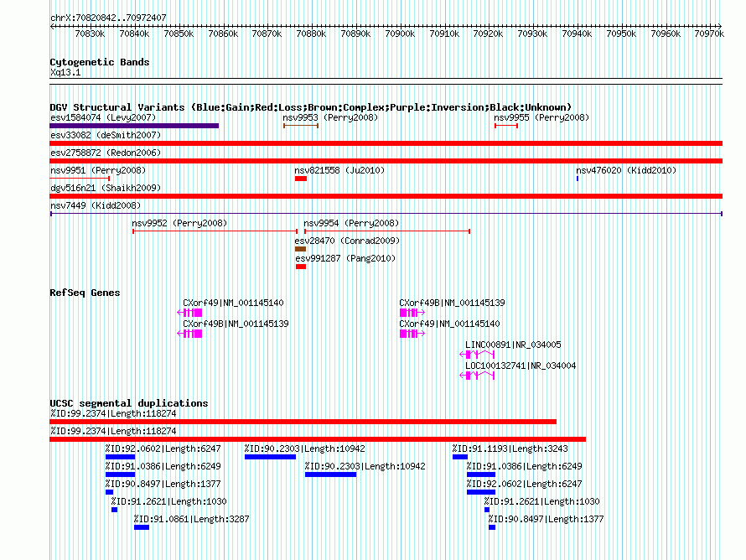Click the LOC100132741|NR_034004 gene label
This screenshot has height=560, width=746.
point(521,366)
